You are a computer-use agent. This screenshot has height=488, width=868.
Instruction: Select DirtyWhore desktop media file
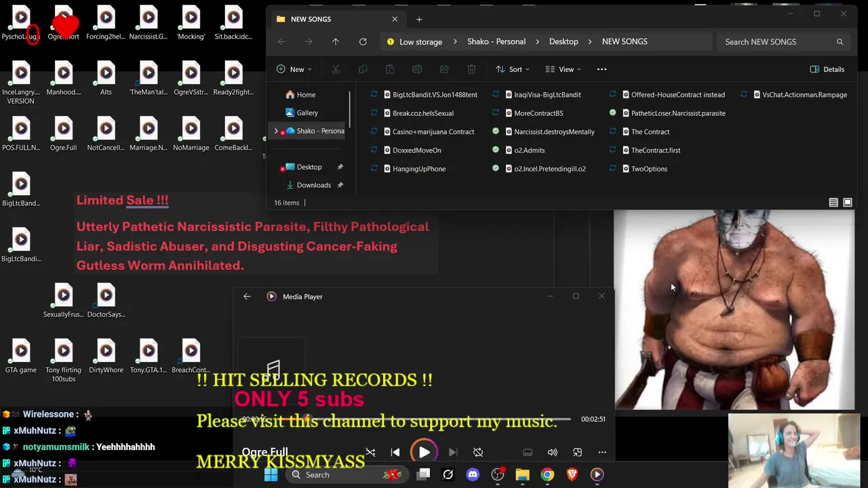106,357
